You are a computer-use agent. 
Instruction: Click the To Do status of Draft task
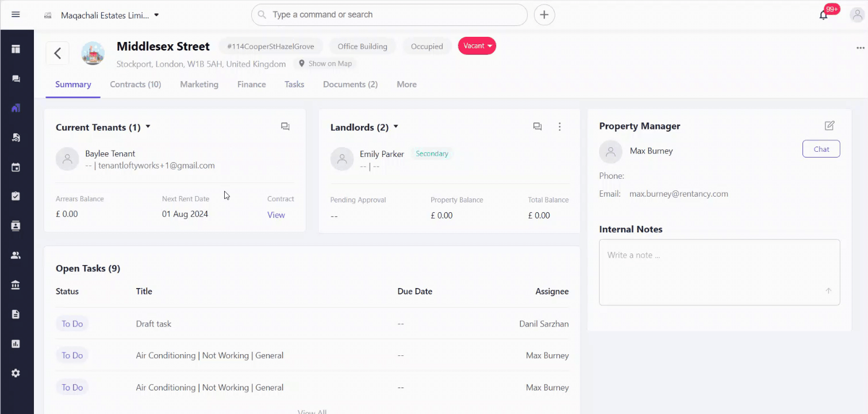tap(72, 324)
